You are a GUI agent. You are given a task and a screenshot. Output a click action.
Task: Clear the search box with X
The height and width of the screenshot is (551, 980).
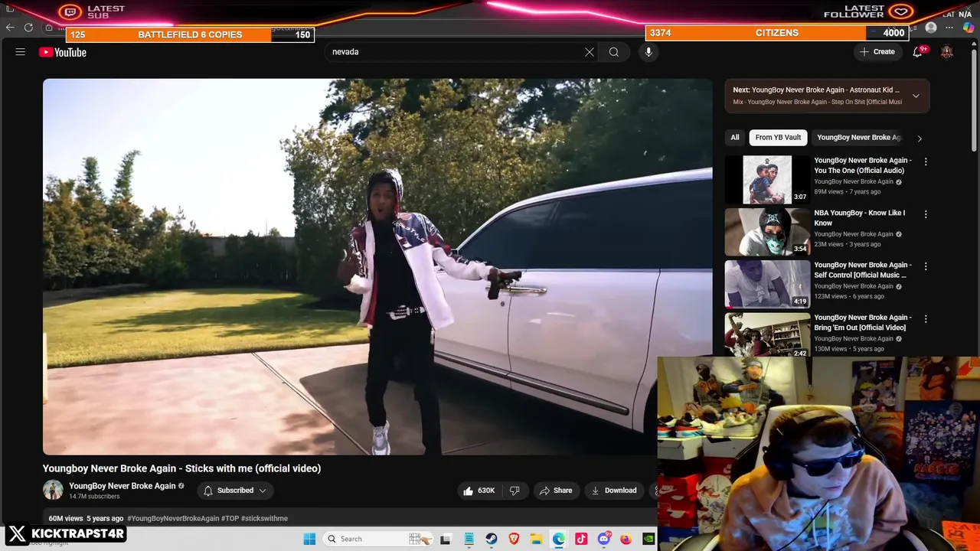pyautogui.click(x=590, y=52)
